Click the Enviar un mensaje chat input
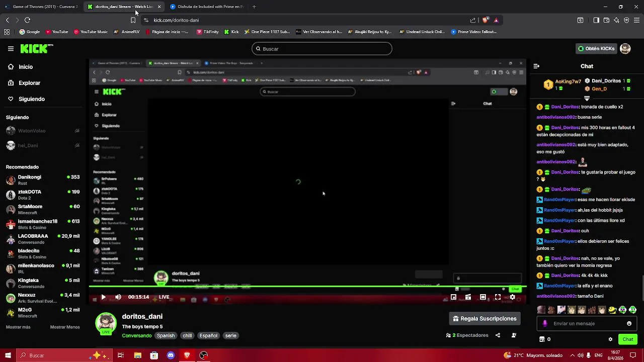The width and height of the screenshot is (644, 362). point(586,324)
